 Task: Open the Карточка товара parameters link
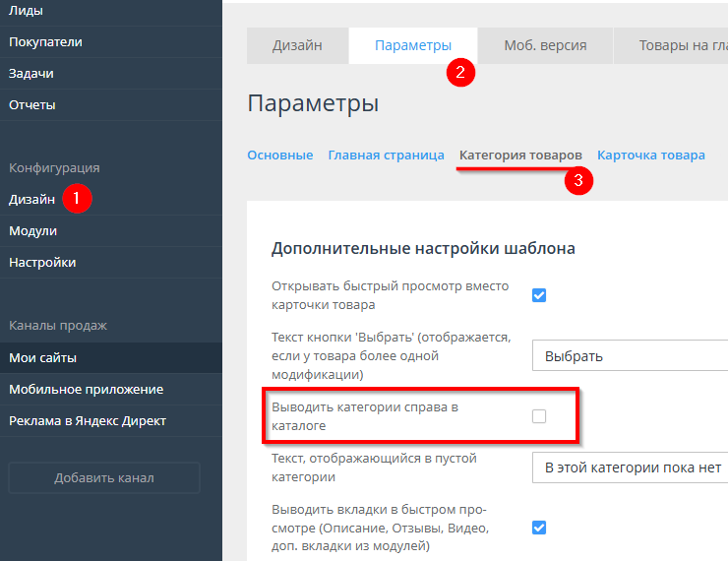[x=650, y=156]
